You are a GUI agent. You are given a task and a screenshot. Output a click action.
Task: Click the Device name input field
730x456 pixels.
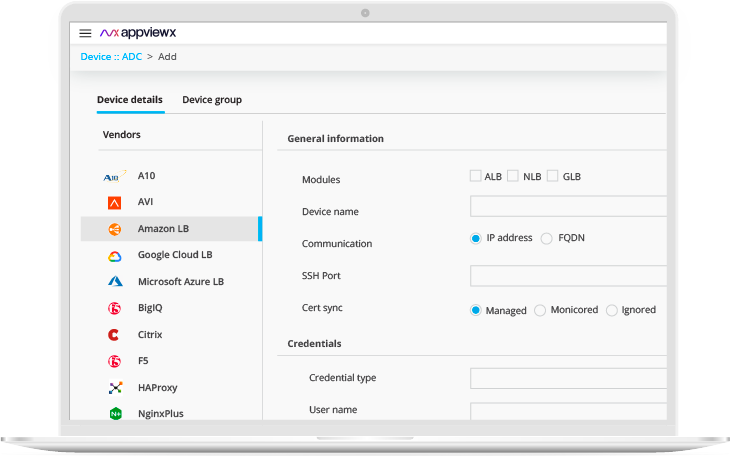coord(567,207)
